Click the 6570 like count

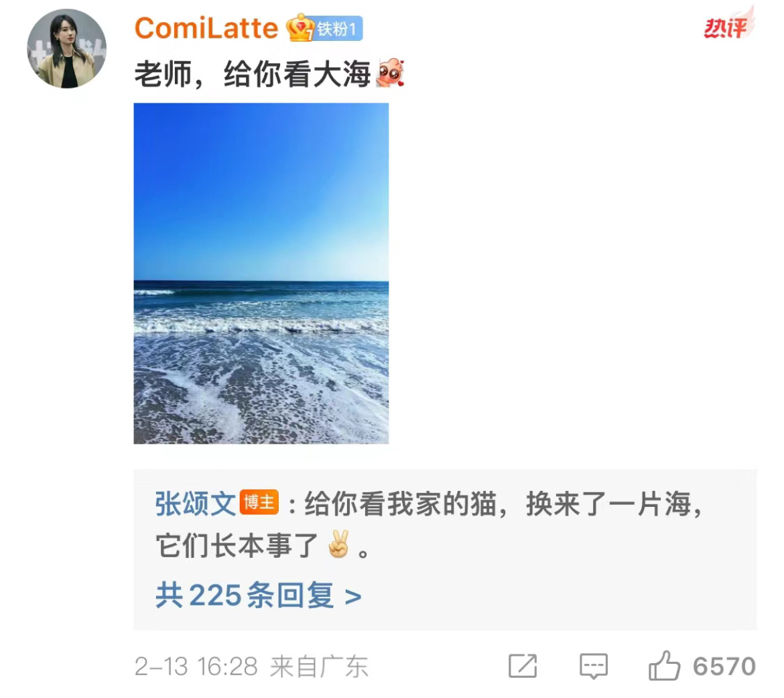click(724, 666)
